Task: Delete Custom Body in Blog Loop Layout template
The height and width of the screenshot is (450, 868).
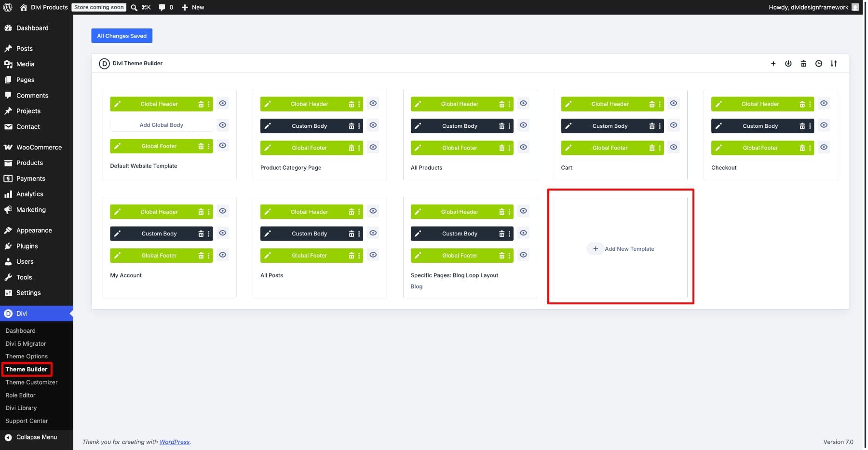Action: coord(502,234)
